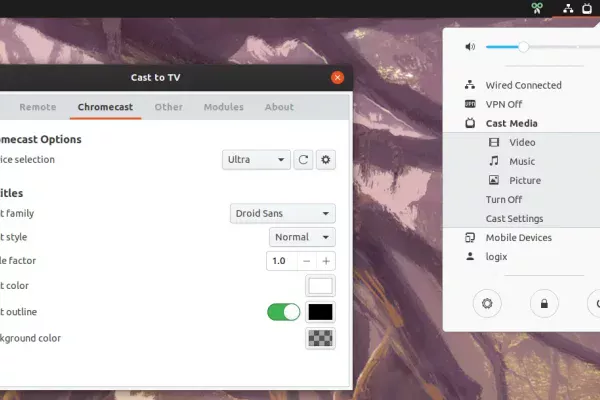Click the user avatar icon beside logix

(x=470, y=256)
